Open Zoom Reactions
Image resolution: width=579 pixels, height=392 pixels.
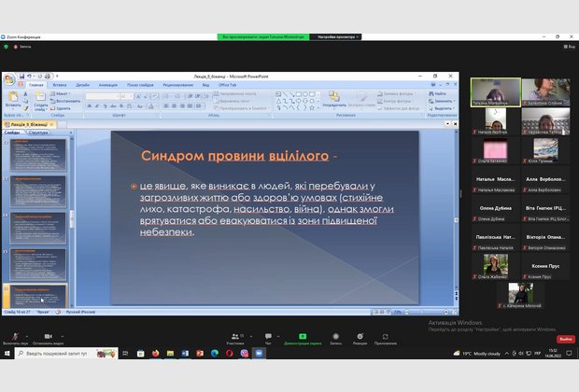click(359, 337)
